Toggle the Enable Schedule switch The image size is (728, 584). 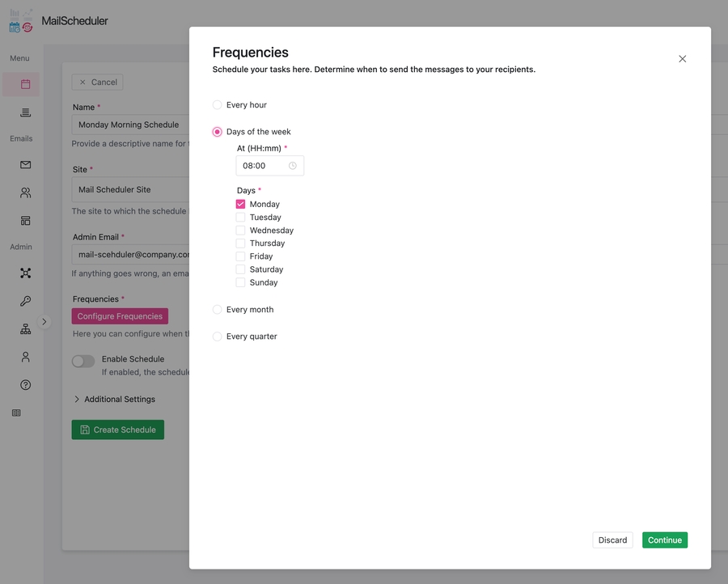point(83,361)
